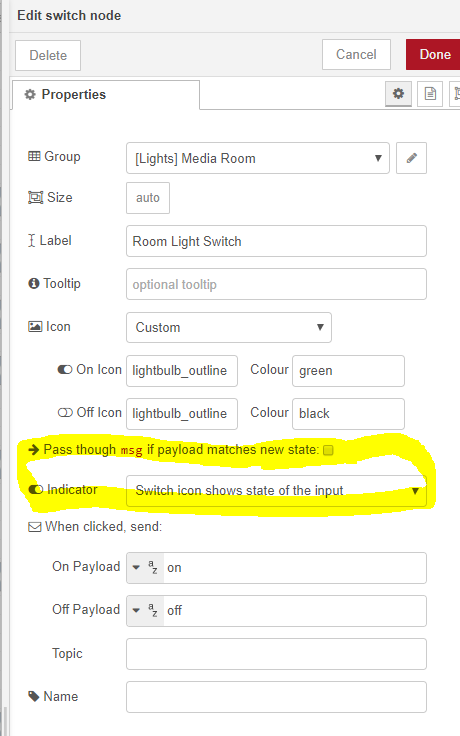The width and height of the screenshot is (460, 736).
Task: Open the Indicator dropdown list
Action: point(276,491)
